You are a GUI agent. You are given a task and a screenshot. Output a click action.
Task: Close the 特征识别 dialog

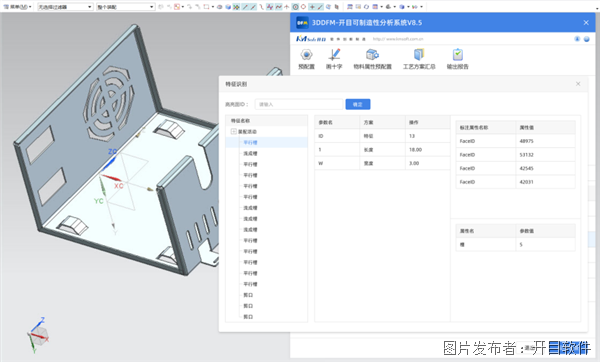point(578,84)
